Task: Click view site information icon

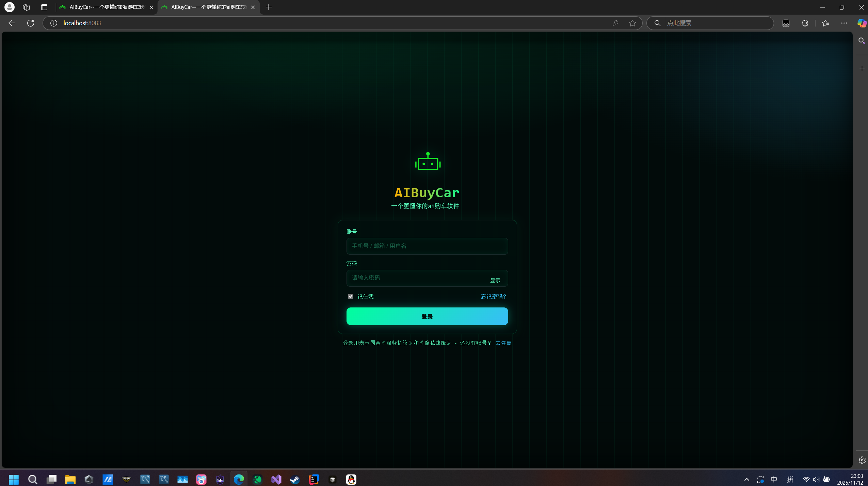Action: (x=54, y=23)
